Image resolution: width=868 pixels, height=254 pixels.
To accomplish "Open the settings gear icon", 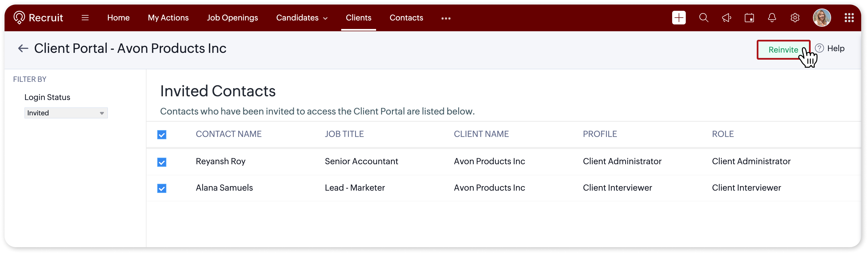I will (x=795, y=18).
